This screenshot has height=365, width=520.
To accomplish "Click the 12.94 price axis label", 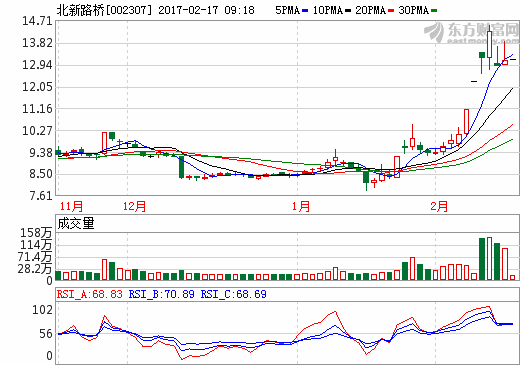I will (x=37, y=65).
